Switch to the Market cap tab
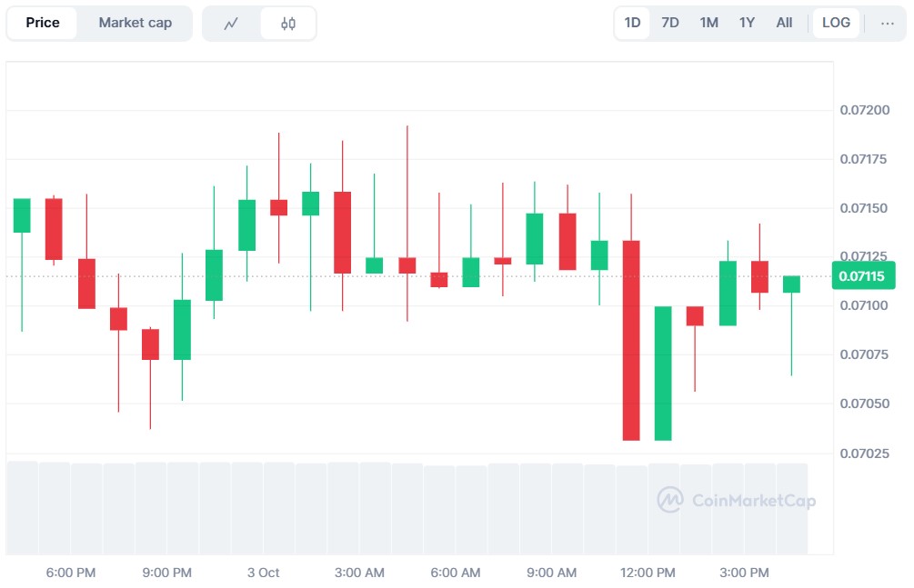Viewport: 914px width, 588px height. [x=135, y=24]
